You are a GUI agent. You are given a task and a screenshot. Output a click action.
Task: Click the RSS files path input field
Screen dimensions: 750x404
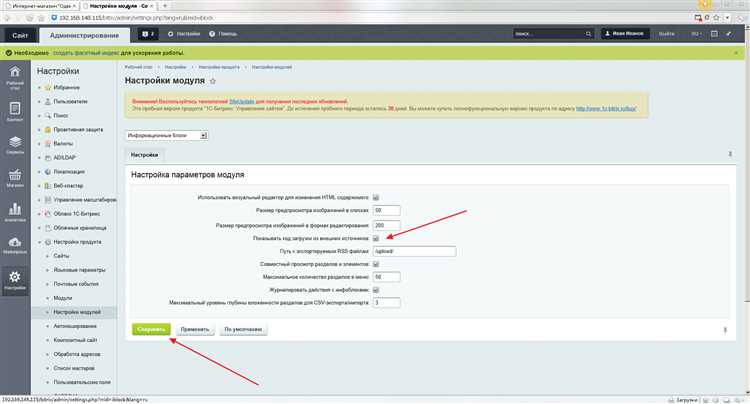coord(414,251)
